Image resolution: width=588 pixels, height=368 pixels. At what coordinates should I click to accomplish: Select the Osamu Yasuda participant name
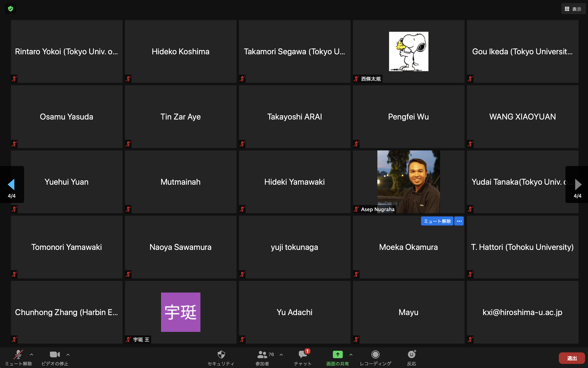66,117
